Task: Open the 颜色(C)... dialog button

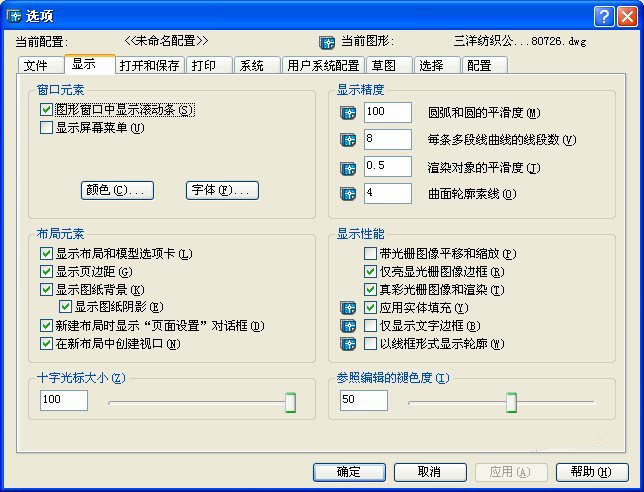Action: [x=117, y=190]
